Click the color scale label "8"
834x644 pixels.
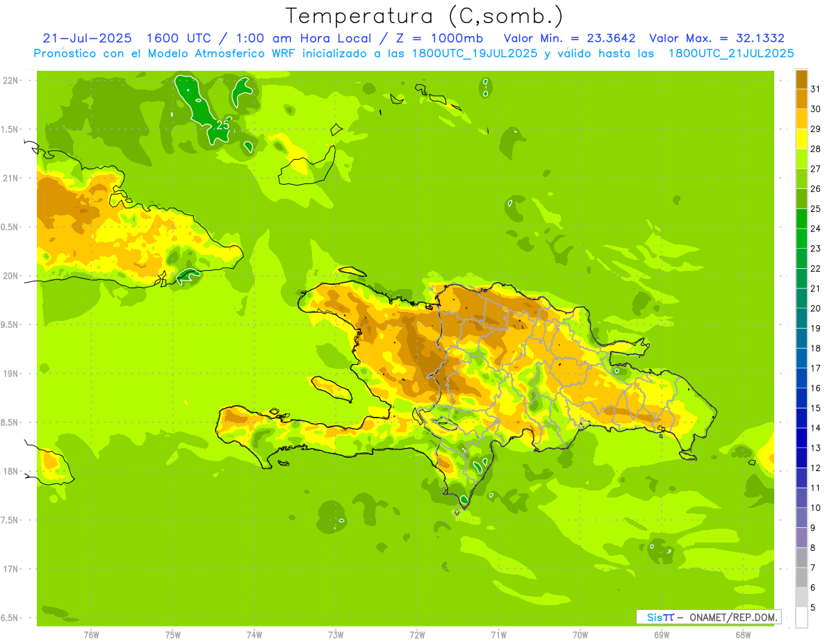coord(812,548)
